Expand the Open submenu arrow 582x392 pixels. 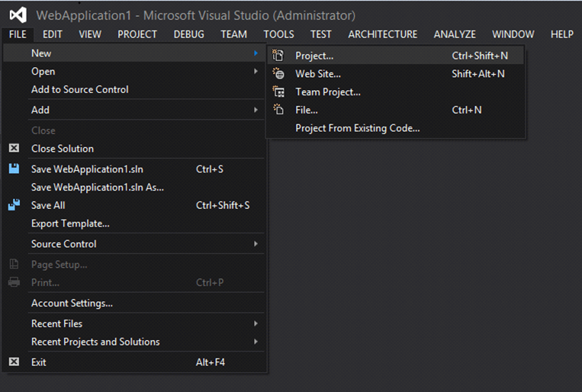[256, 71]
